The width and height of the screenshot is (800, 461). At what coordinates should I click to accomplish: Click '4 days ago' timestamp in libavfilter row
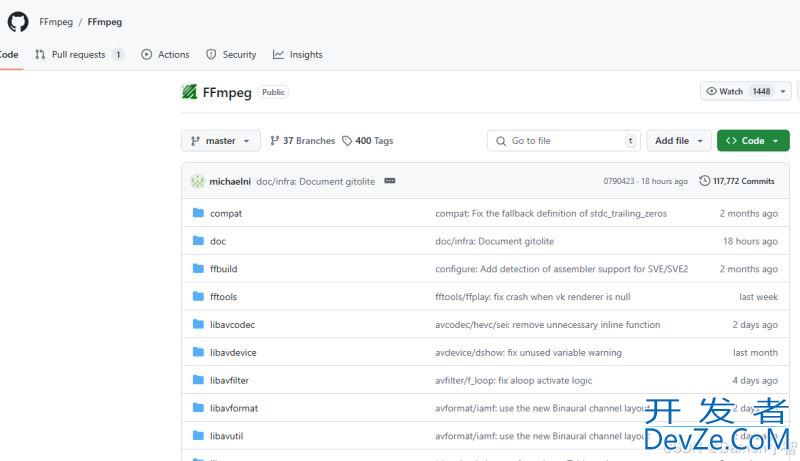pos(755,380)
